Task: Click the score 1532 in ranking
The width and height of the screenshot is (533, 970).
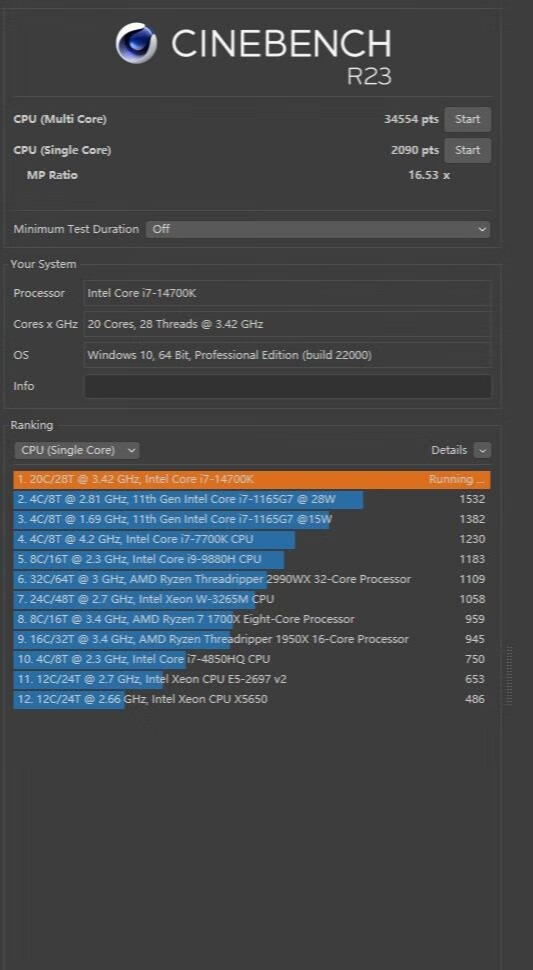Action: [x=472, y=499]
